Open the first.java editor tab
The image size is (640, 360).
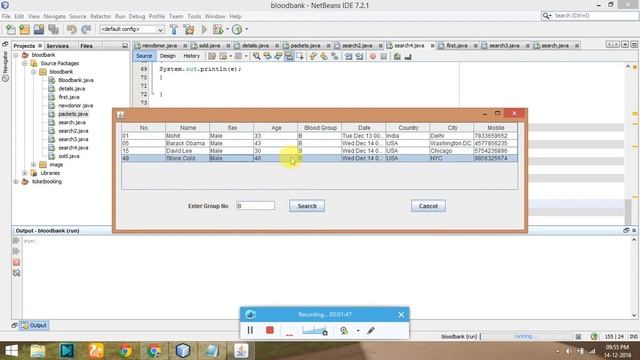pos(457,46)
